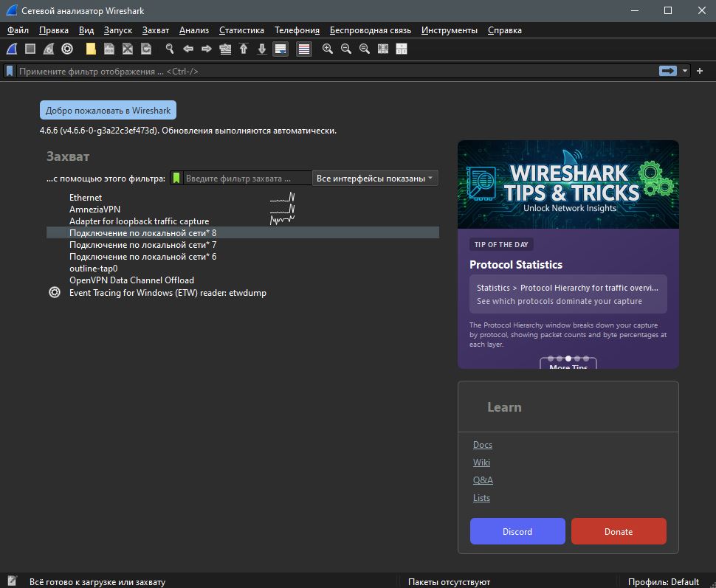Open the Запуск menu
716x588 pixels.
[x=118, y=30]
